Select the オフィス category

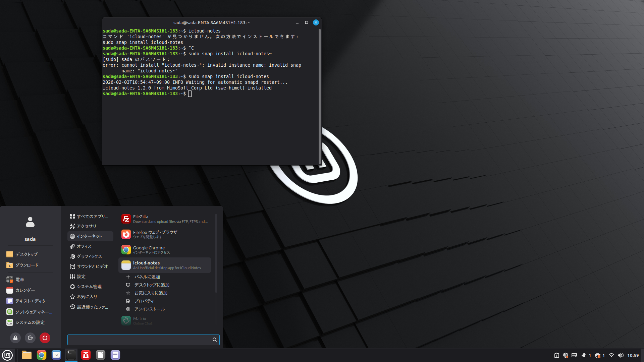tap(84, 246)
